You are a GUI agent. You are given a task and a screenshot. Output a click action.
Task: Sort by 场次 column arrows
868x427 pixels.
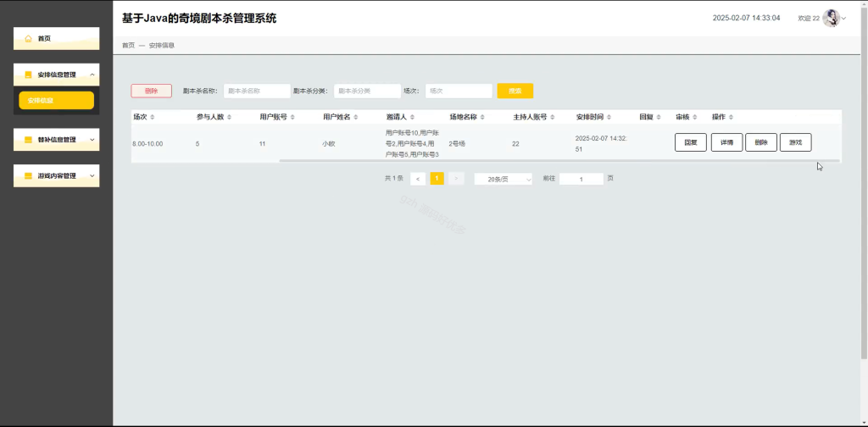click(x=153, y=117)
